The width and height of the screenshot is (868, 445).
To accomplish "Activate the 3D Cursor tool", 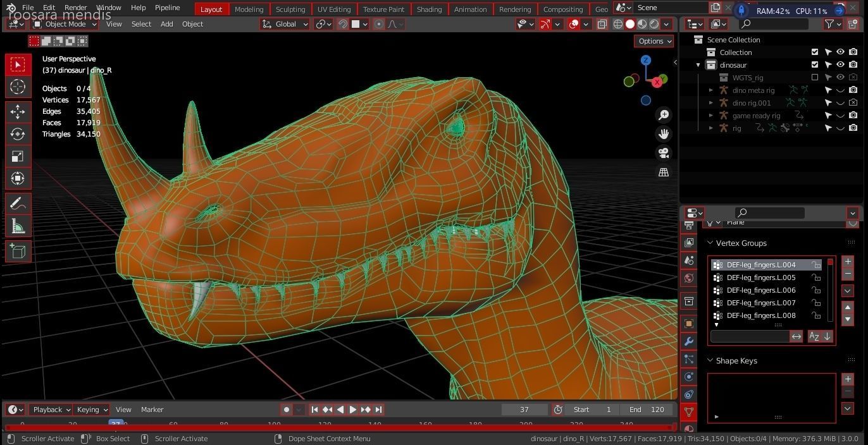I will [x=18, y=87].
